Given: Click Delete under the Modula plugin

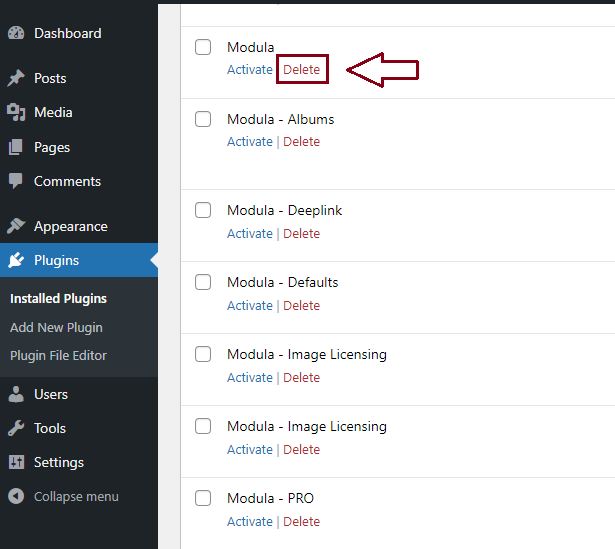Looking at the screenshot, I should 301,69.
